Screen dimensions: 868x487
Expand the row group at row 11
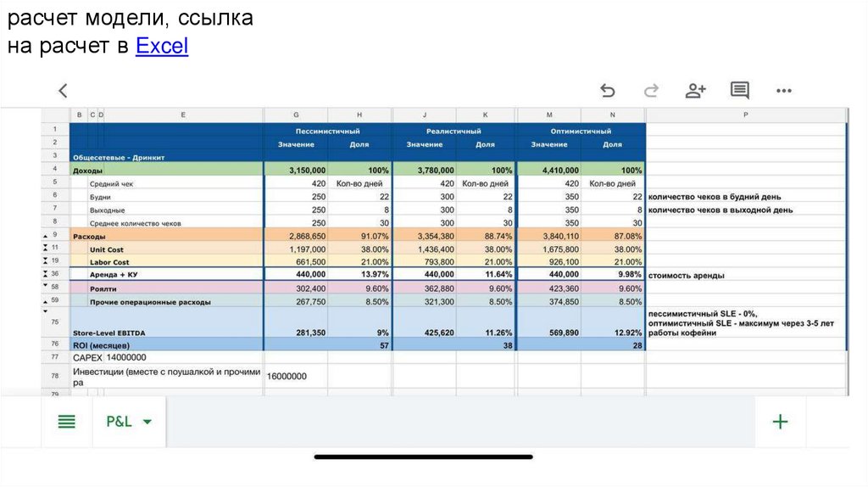coord(46,248)
